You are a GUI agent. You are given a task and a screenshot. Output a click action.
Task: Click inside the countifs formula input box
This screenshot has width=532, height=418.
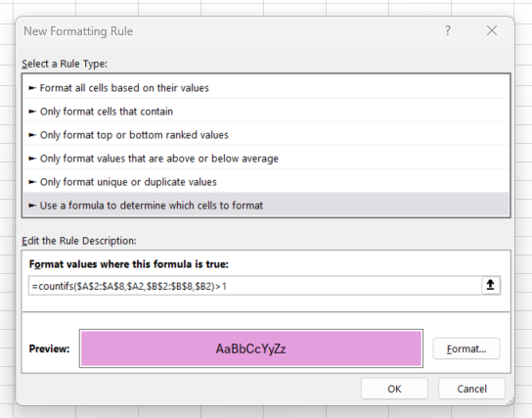tap(255, 286)
